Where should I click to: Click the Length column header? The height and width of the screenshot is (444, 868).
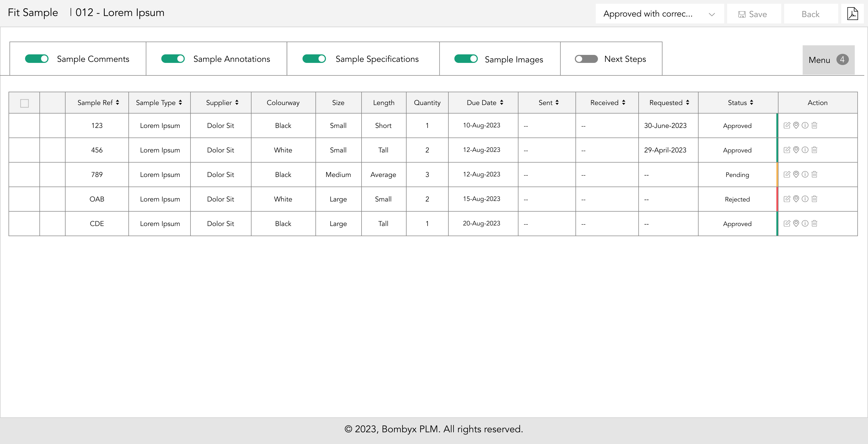(x=383, y=103)
